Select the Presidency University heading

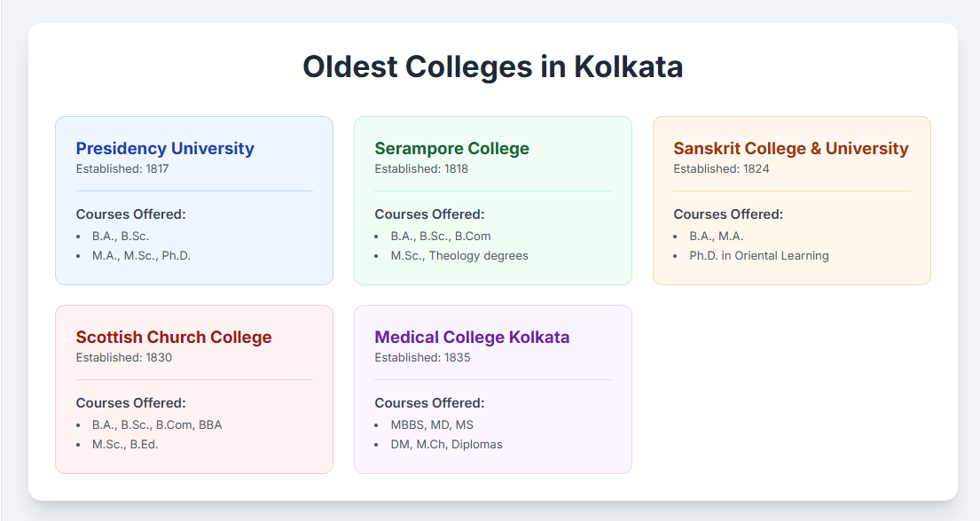point(165,148)
